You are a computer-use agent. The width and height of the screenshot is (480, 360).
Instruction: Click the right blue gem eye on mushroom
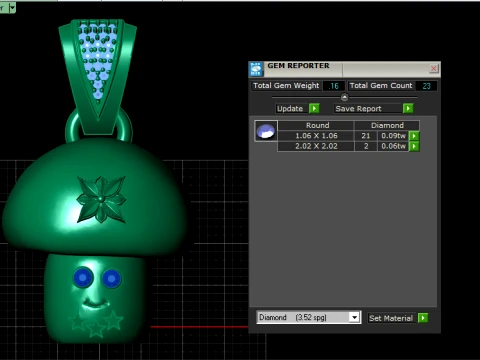(x=112, y=278)
